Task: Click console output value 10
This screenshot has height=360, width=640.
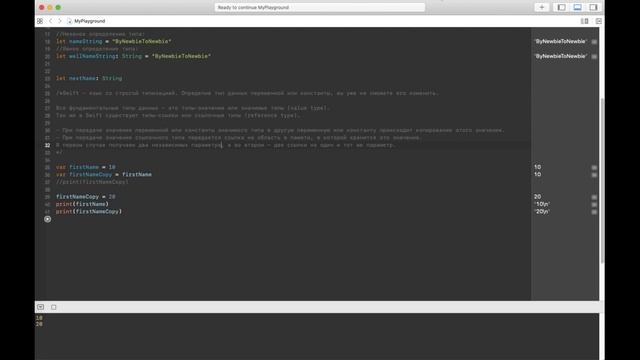Action: 39,318
